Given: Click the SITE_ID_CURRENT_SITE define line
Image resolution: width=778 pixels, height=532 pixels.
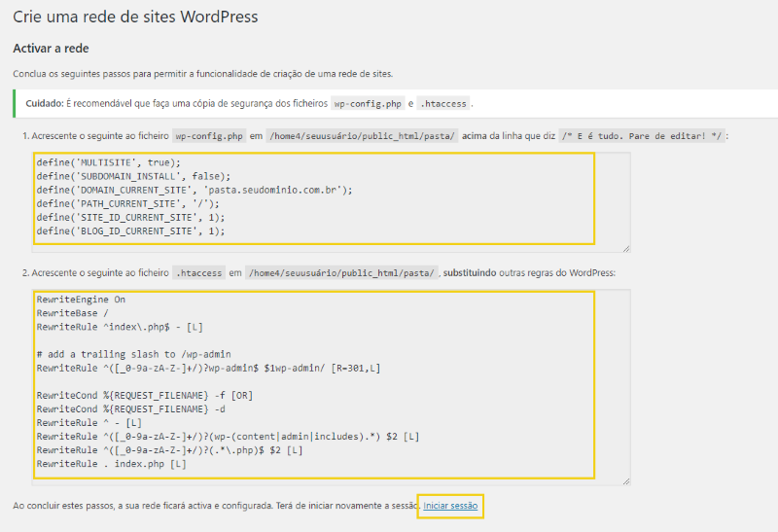Looking at the screenshot, I should click(x=130, y=217).
